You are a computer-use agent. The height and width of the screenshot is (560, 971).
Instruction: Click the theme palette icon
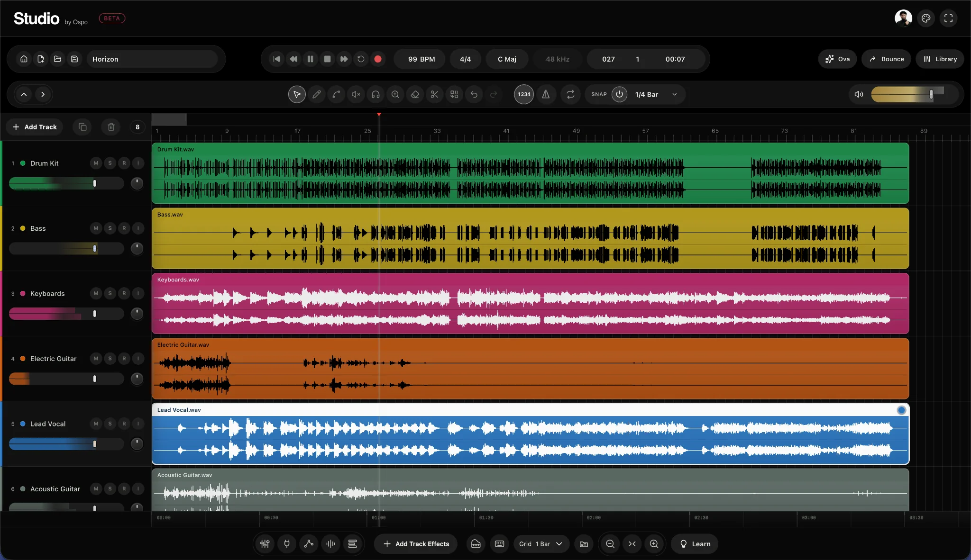pyautogui.click(x=926, y=18)
